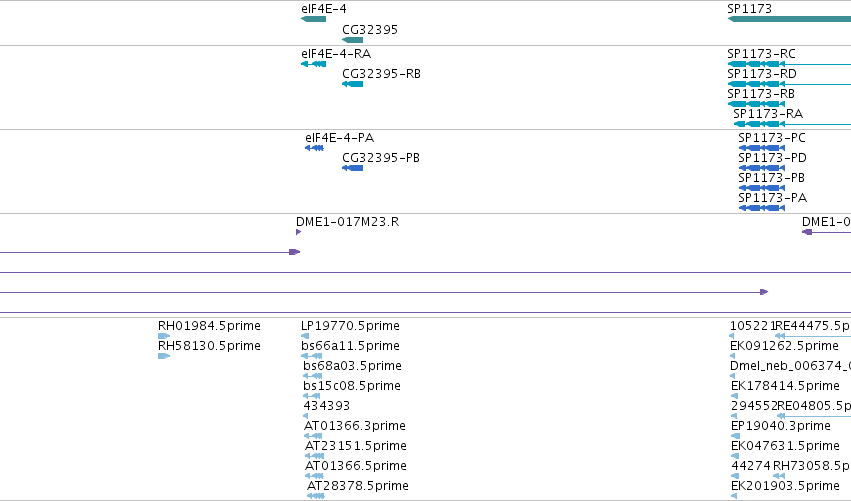Select the EK091262.5prime EST label
Viewport: 851px width, 501px height.
[784, 346]
